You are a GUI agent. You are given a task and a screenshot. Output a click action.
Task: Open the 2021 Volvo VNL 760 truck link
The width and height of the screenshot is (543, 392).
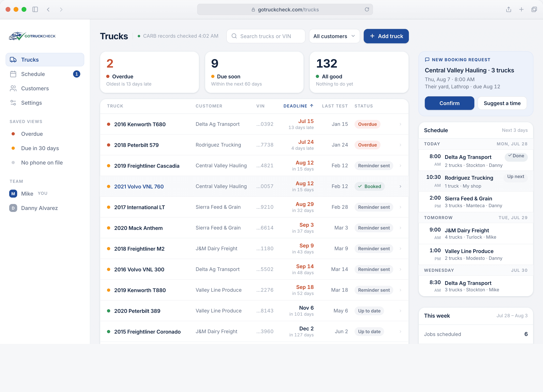pyautogui.click(x=139, y=187)
